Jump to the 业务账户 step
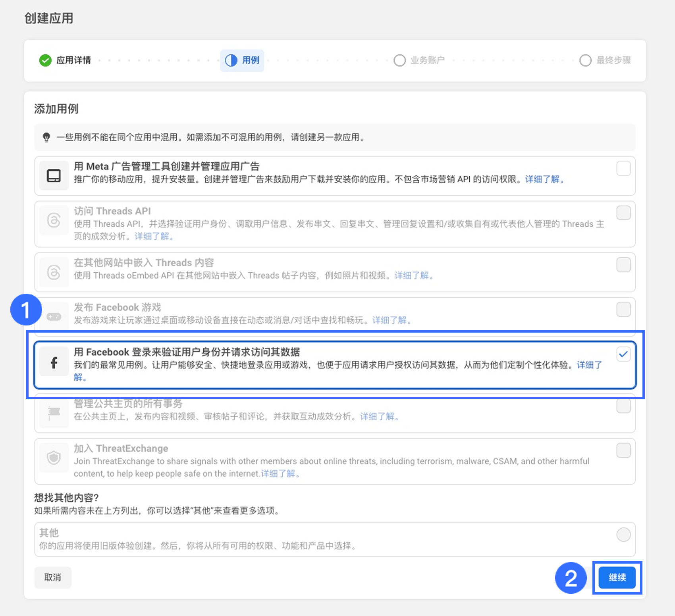The width and height of the screenshot is (675, 616). tap(419, 60)
